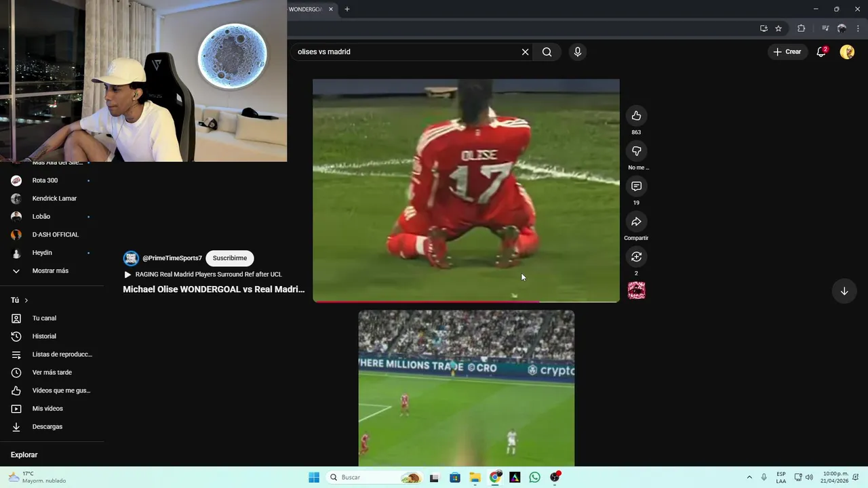Open Chrome's three-dot menu

859,28
